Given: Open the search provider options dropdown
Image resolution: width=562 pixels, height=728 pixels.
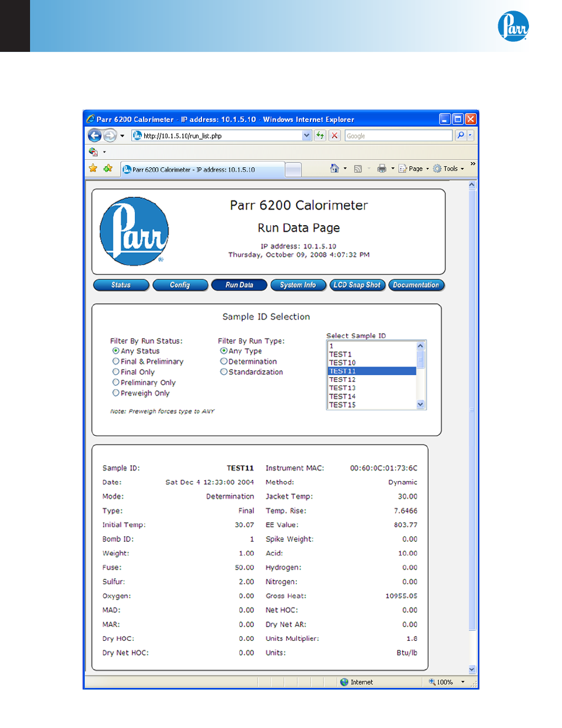Looking at the screenshot, I should (470, 136).
